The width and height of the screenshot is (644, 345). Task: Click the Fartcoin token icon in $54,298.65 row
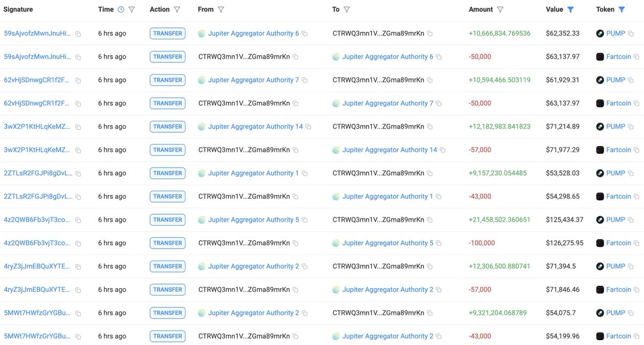pos(600,196)
